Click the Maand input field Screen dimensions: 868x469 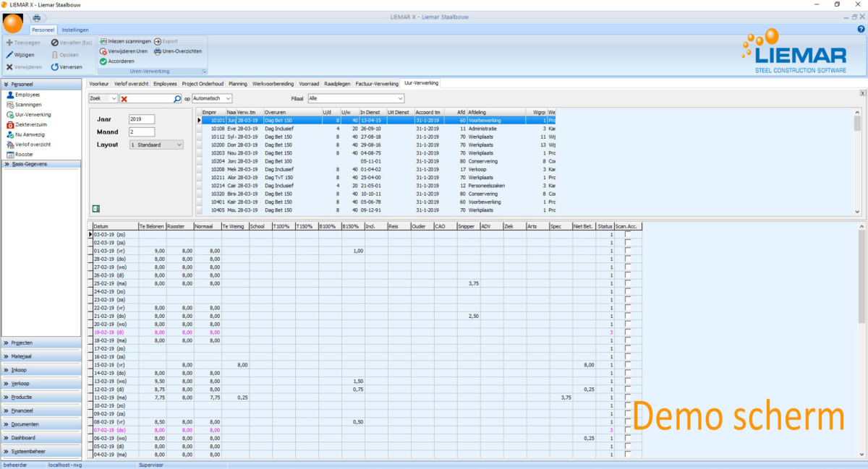[142, 132]
